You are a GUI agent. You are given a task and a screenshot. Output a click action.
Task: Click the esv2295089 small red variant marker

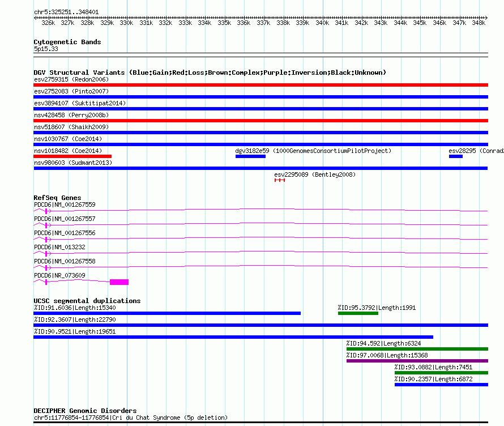coord(280,180)
